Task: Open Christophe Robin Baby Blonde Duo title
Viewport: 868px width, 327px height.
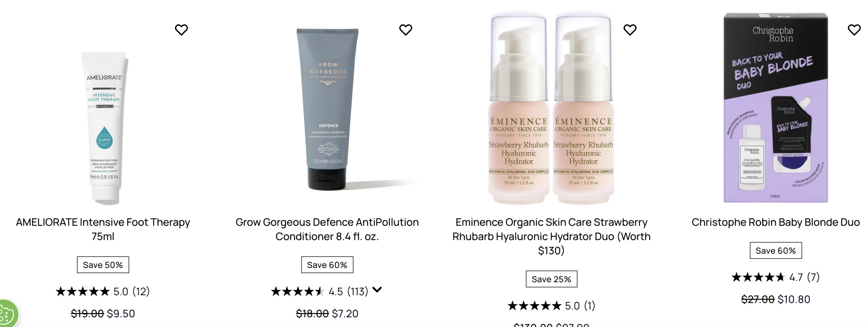Action: (775, 222)
